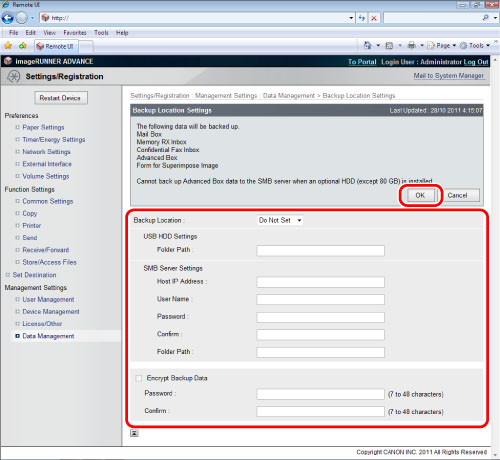This screenshot has height=460, width=500.
Task: Click the USB HDD Folder Path field
Action: click(320, 251)
